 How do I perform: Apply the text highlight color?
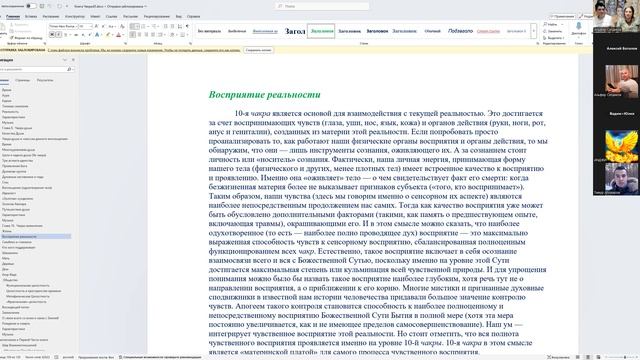pyautogui.click(x=108, y=35)
